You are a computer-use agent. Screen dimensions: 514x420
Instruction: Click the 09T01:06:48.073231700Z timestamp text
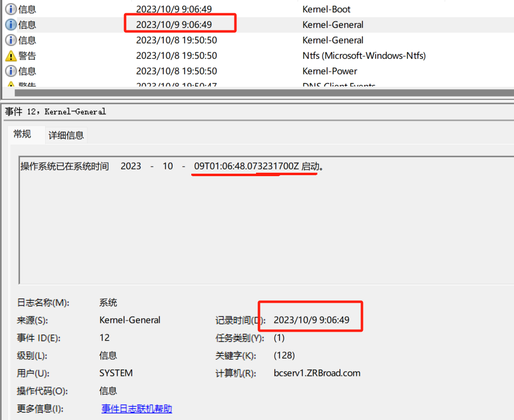(246, 166)
